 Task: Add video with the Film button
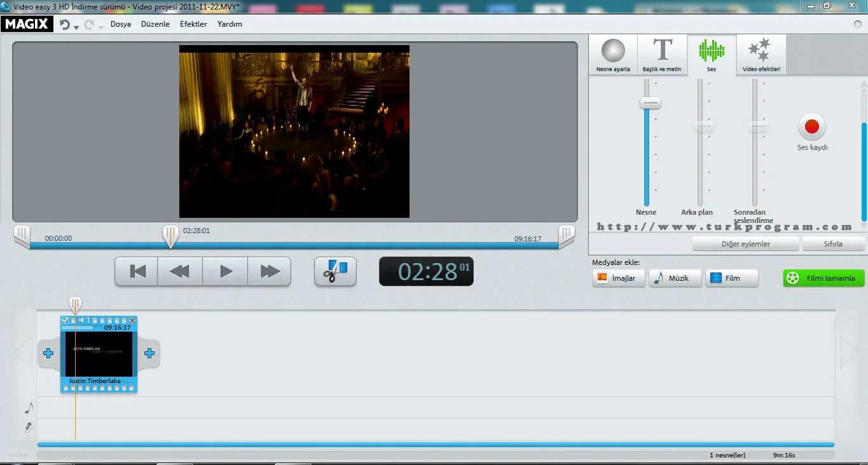731,278
